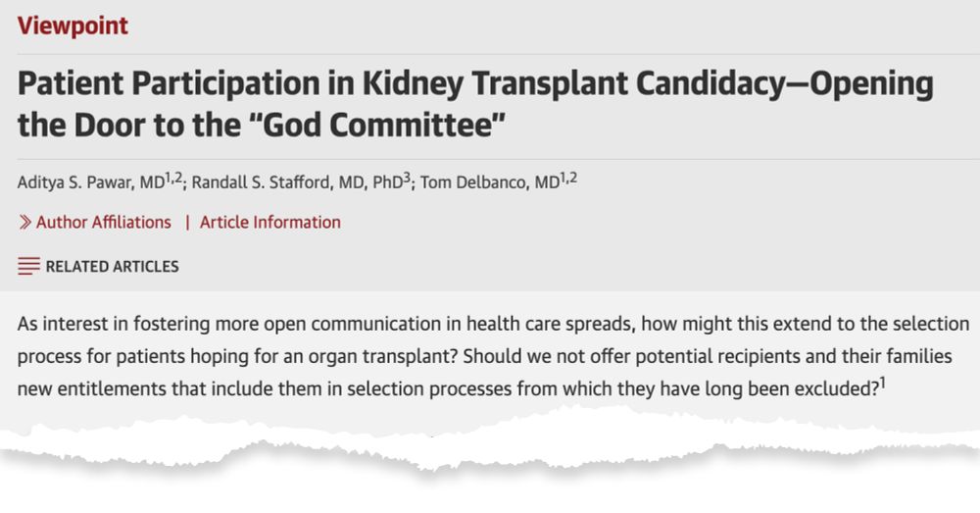Click affiliation superscript 3 after Stafford's PhD
Screen dimensions: 980x513
pos(406,178)
